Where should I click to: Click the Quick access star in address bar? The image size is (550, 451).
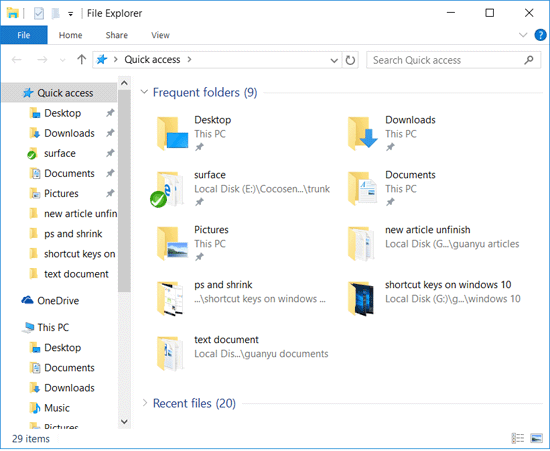(102, 60)
